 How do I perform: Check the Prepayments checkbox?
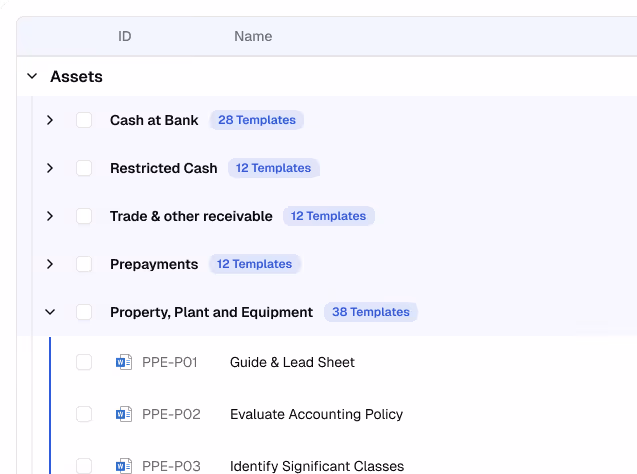coord(84,264)
